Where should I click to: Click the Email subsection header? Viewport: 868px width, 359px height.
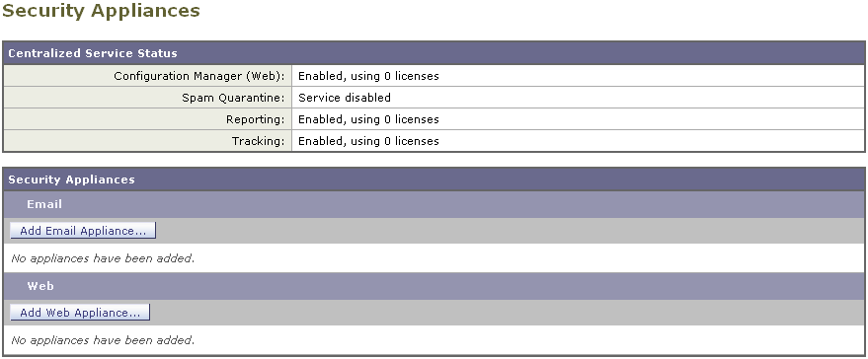click(434, 204)
